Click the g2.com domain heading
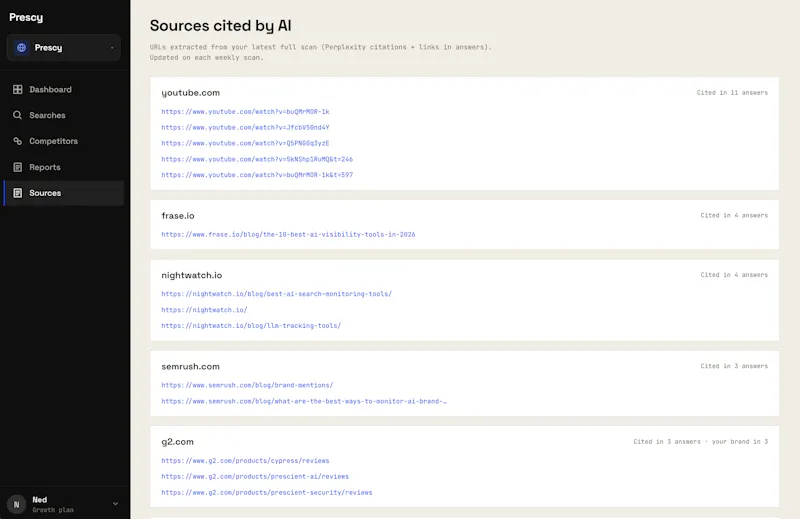Viewport: 800px width, 519px height. [x=178, y=442]
